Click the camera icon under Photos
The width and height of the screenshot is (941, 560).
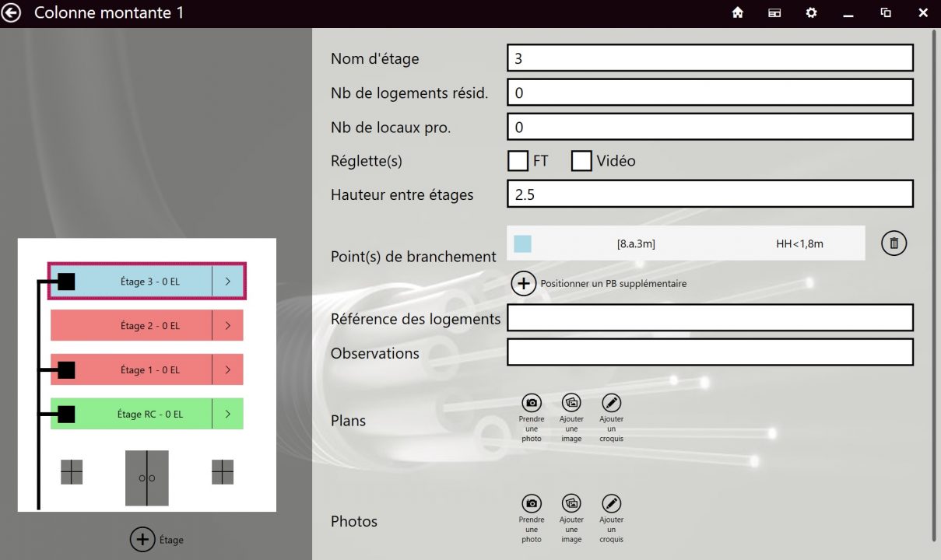pos(531,504)
